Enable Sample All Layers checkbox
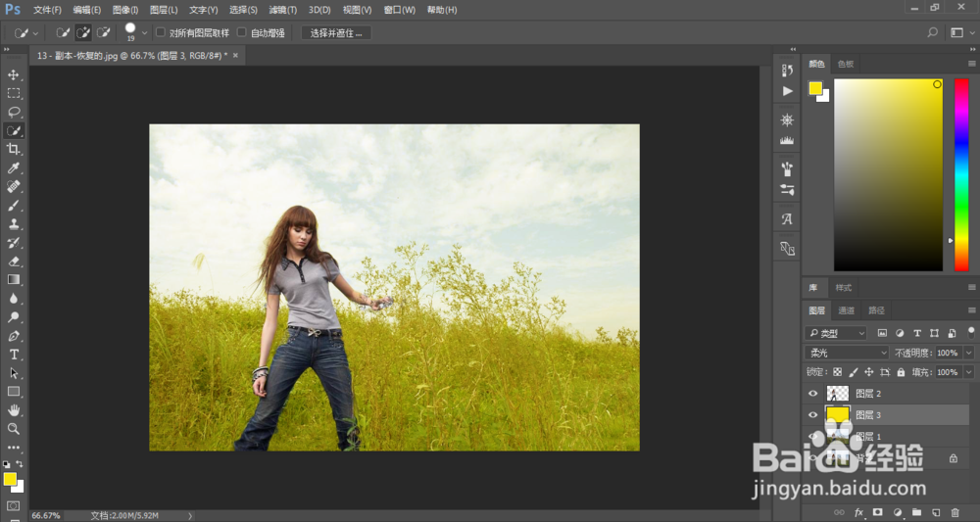980x522 pixels. pyautogui.click(x=161, y=32)
